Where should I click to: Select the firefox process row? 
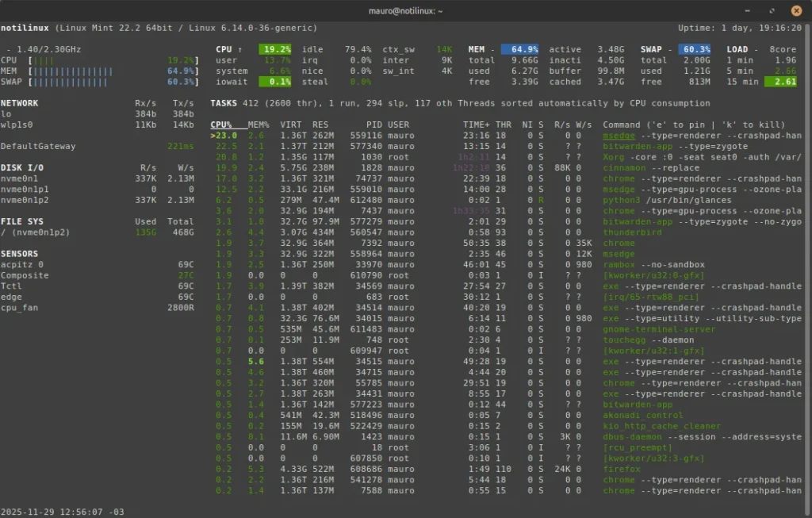pyautogui.click(x=621, y=469)
